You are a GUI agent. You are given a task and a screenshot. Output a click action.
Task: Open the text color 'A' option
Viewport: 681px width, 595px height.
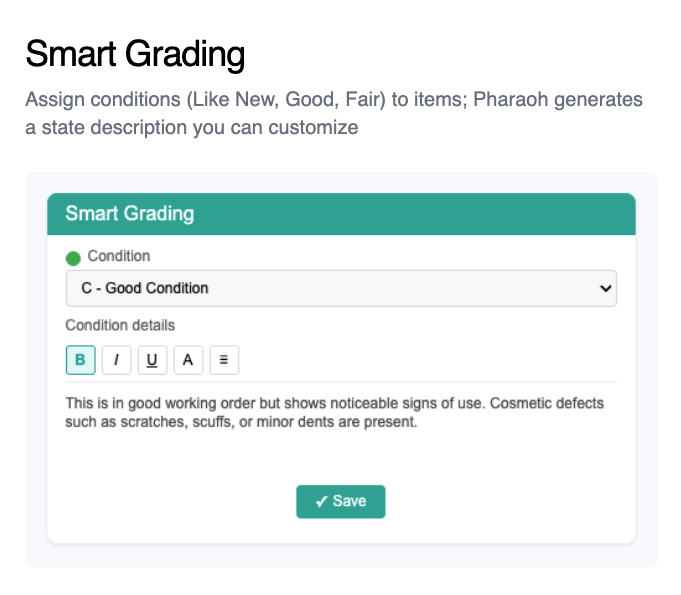point(188,360)
